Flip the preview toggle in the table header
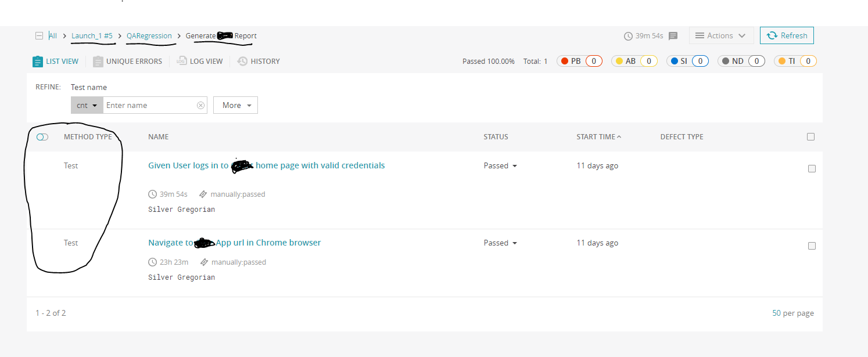This screenshot has width=868, height=357. (42, 136)
